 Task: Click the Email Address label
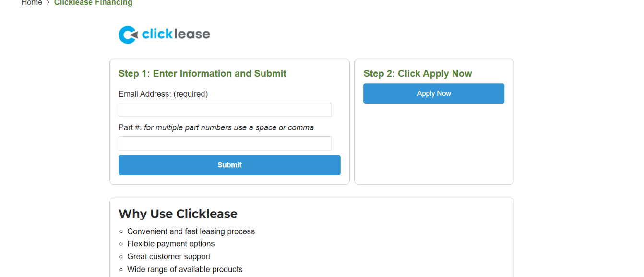tap(144, 94)
